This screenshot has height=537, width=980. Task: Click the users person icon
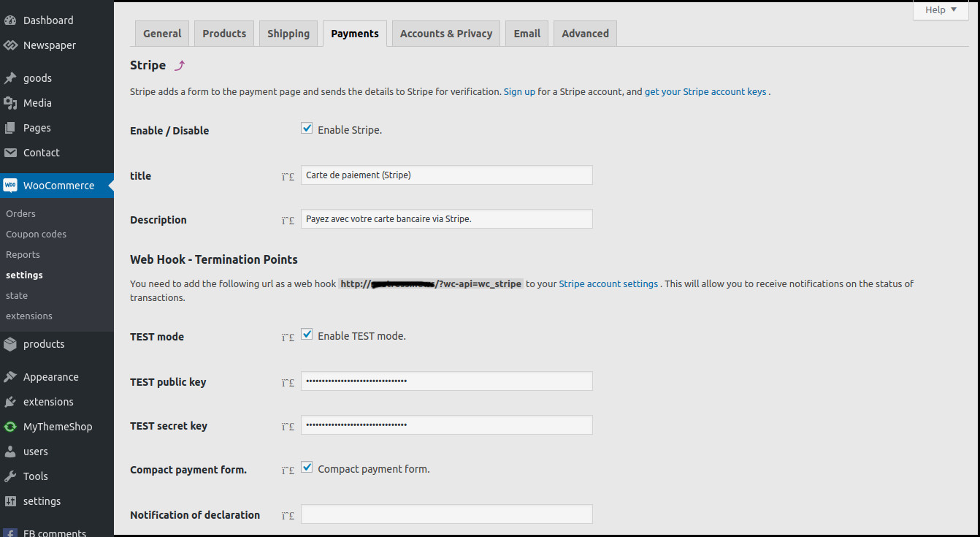pyautogui.click(x=10, y=452)
